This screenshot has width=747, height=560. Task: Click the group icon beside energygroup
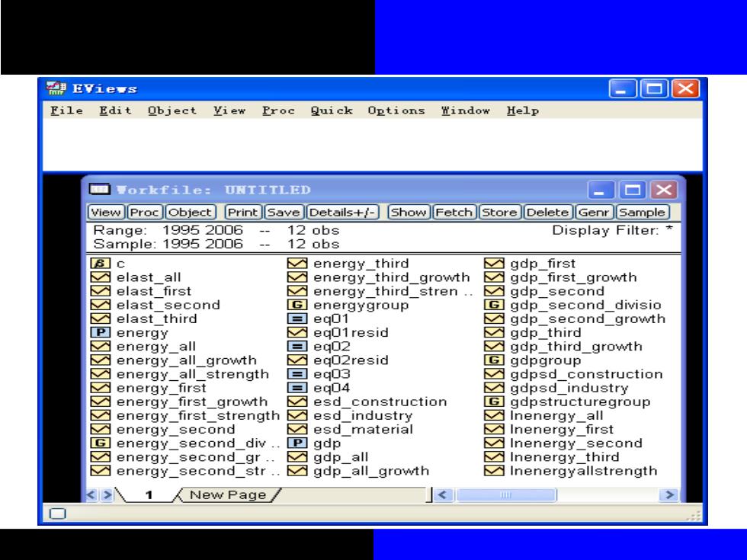(x=297, y=305)
